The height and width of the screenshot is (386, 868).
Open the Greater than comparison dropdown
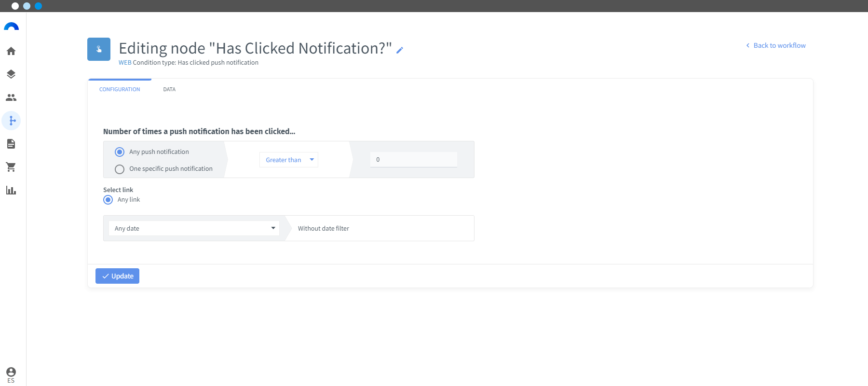click(289, 160)
